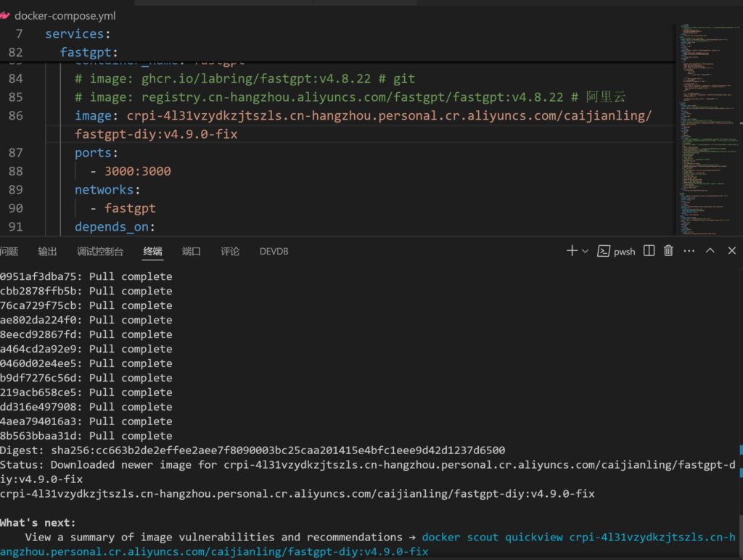Click line number 86 in the gutter

pos(16,115)
